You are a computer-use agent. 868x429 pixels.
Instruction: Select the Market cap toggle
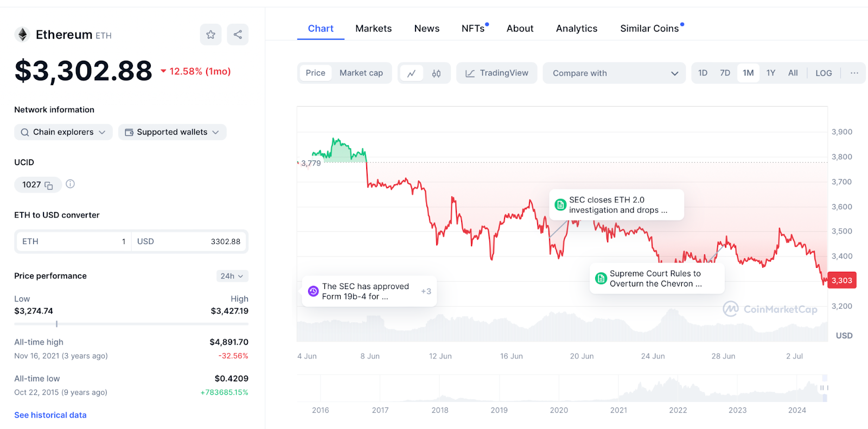pyautogui.click(x=361, y=73)
